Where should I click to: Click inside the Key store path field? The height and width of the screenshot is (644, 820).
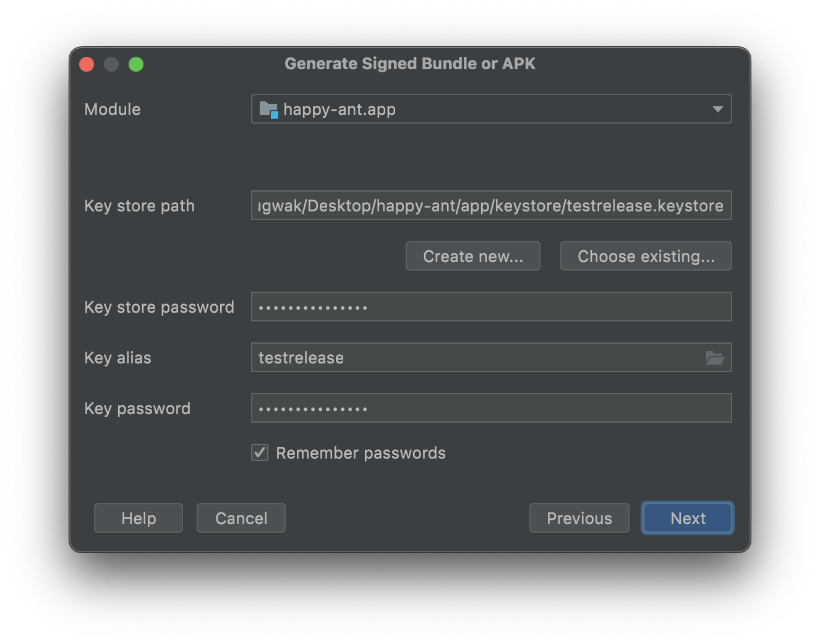coord(491,205)
